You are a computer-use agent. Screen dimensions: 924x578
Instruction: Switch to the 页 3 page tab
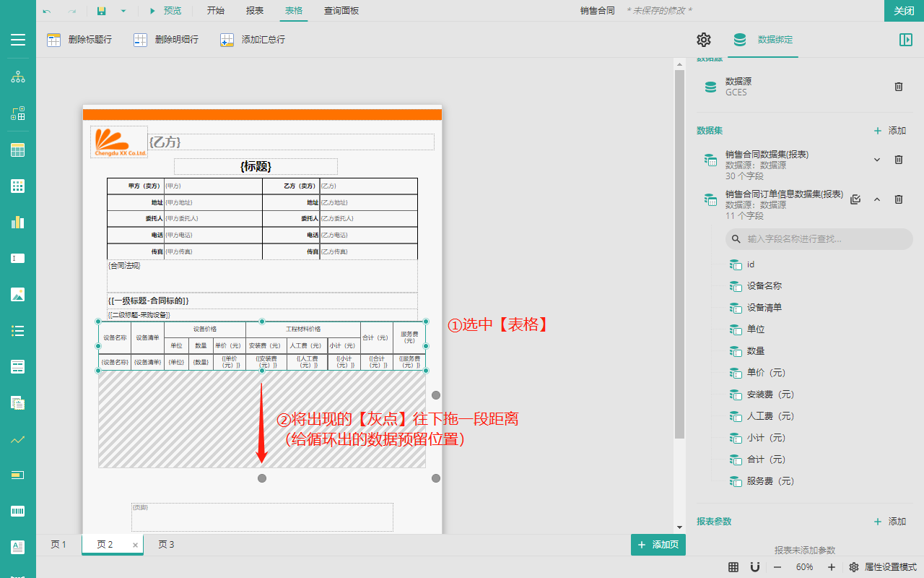[x=166, y=545]
